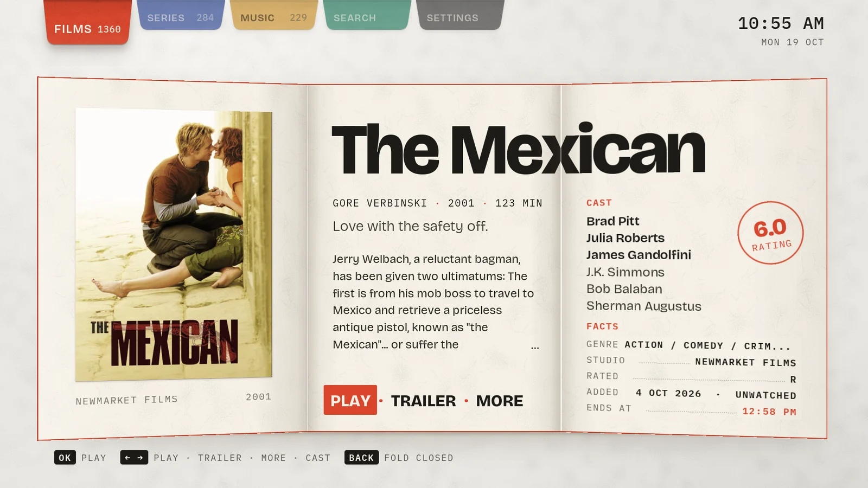Click the Rated R value

point(793,380)
